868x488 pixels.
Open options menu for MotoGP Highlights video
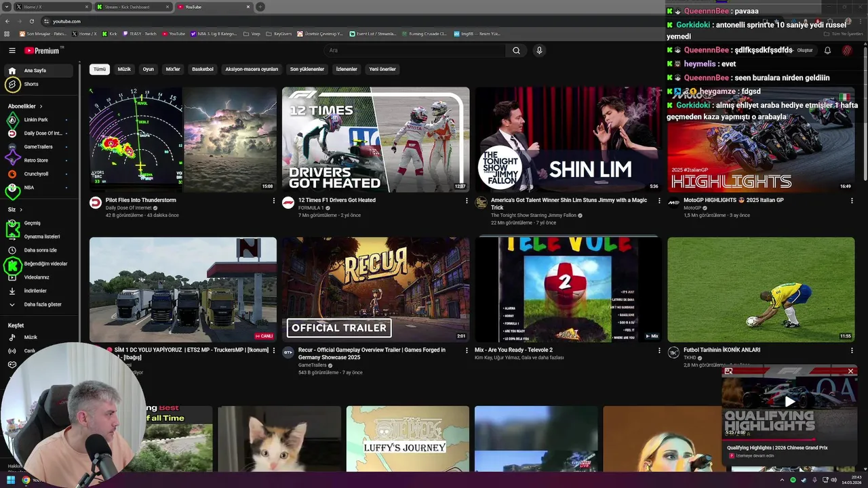[x=852, y=201]
